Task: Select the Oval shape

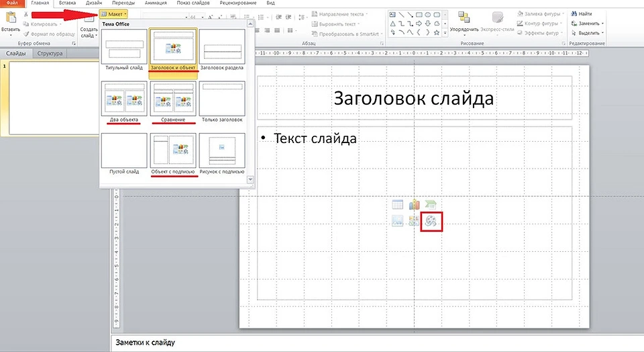Action: 427,15
